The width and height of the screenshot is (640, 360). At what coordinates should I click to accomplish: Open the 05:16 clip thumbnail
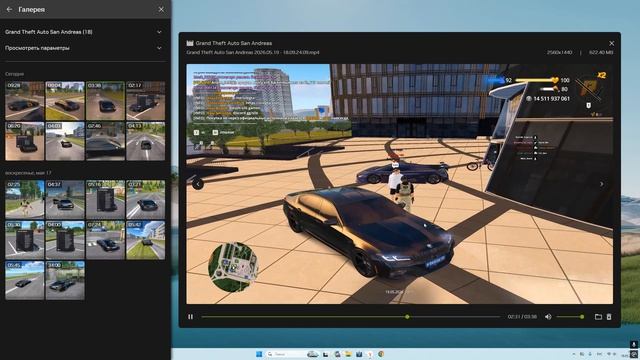tap(105, 200)
